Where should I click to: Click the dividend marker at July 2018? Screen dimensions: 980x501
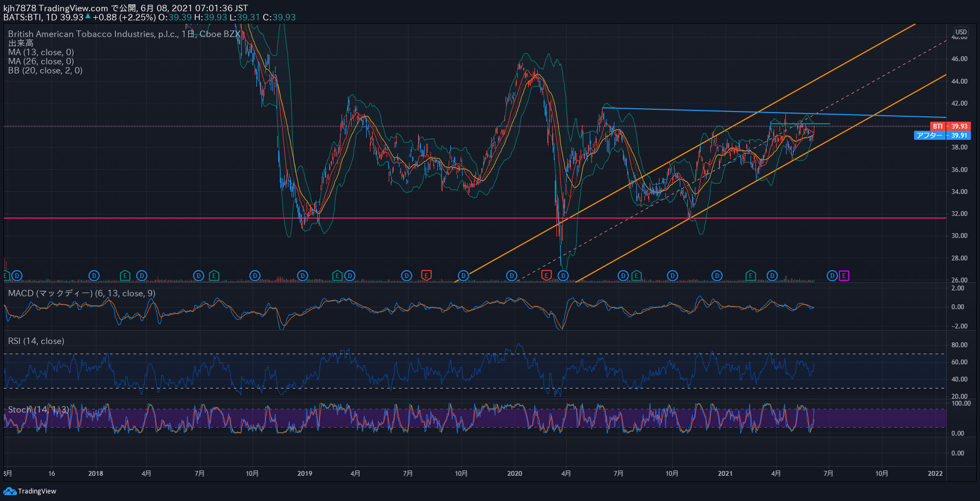[x=198, y=276]
